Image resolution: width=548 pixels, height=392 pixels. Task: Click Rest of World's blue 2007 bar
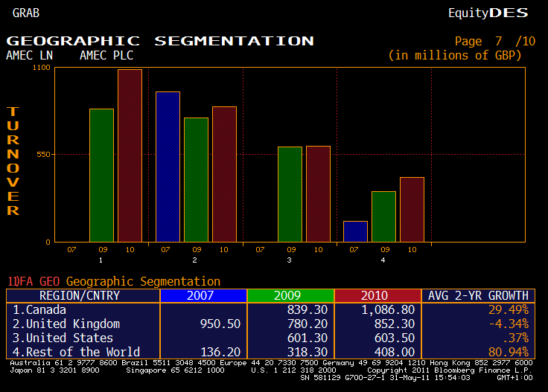[x=355, y=231]
